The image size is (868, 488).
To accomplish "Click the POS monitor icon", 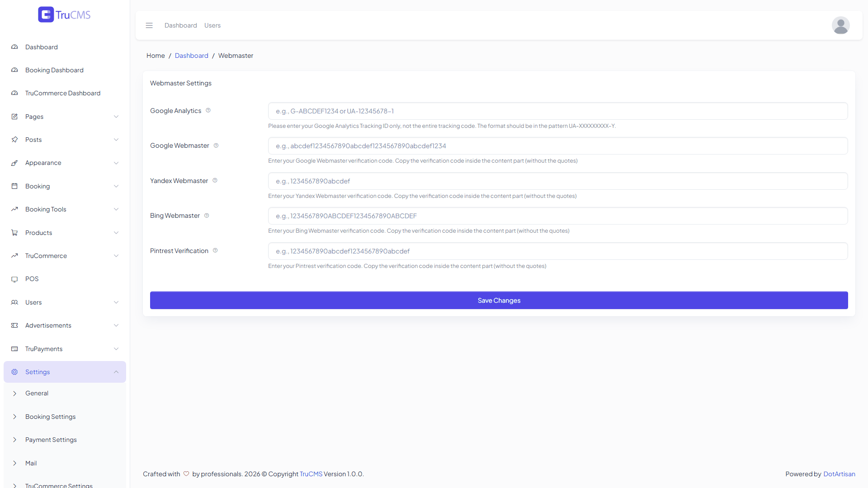I will click(x=14, y=279).
